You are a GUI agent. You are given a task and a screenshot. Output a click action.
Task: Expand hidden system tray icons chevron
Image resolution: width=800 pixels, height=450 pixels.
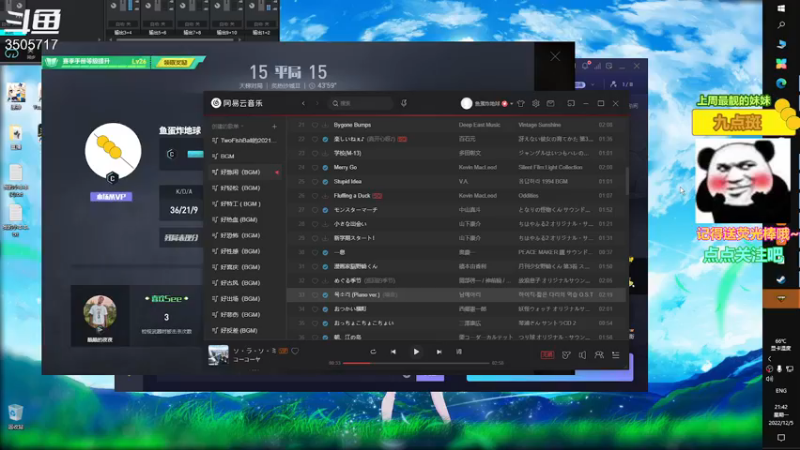769,359
